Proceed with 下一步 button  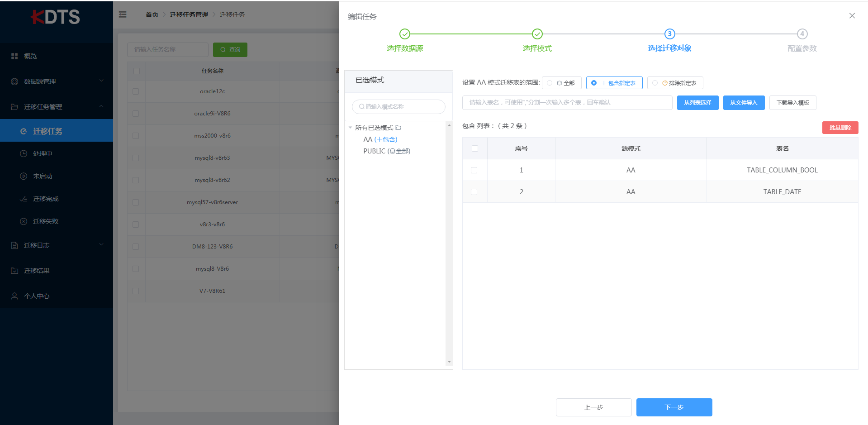(674, 407)
